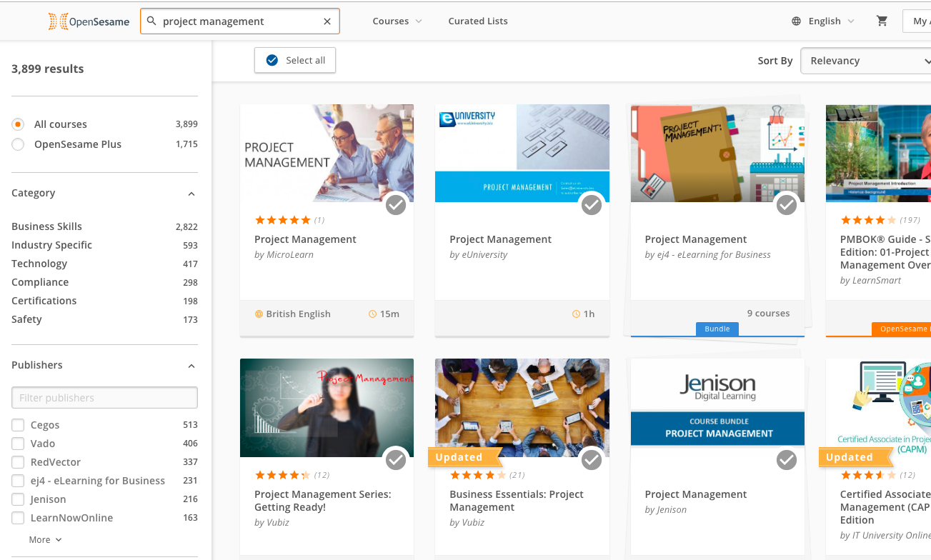Filter by Industry Specific category
Viewport: 931px width, 560px height.
point(51,245)
